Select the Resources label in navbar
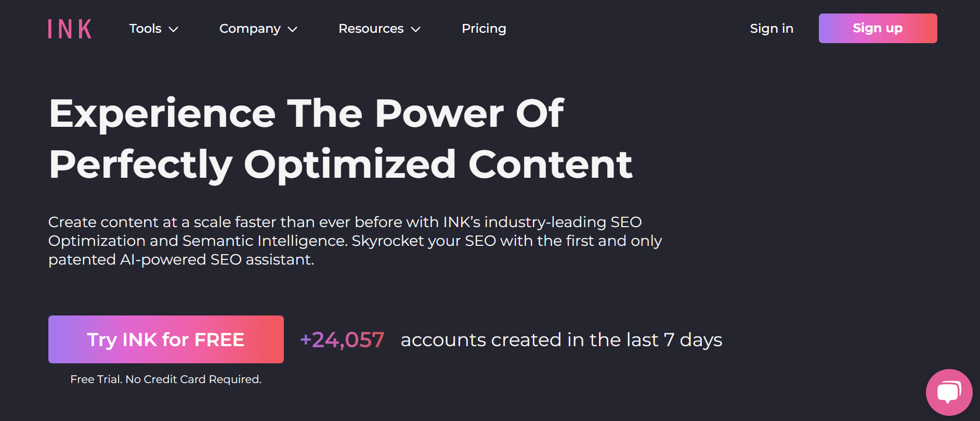980x421 pixels. point(371,29)
